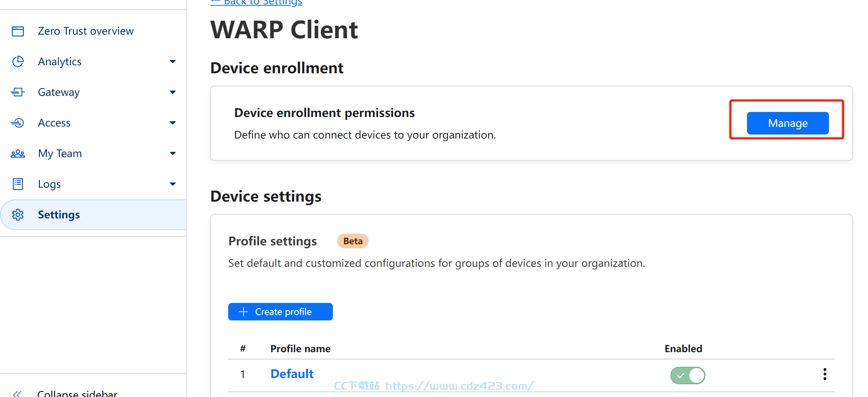Click the plus icon in Create profile
The width and height of the screenshot is (868, 397).
(244, 312)
